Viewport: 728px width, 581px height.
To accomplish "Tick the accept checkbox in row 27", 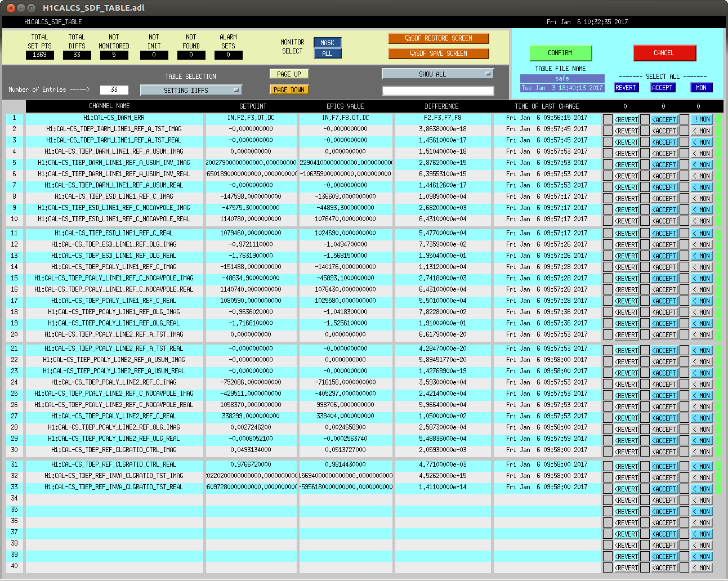I will [x=645, y=418].
